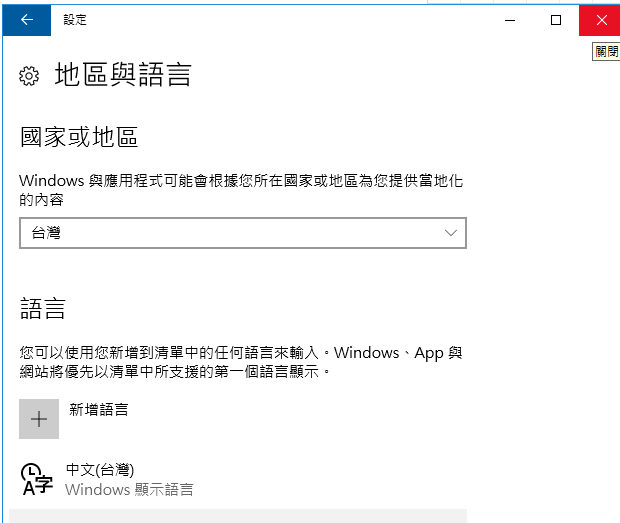The width and height of the screenshot is (620, 523).
Task: Click the 地區與語言 page heading
Action: (123, 75)
